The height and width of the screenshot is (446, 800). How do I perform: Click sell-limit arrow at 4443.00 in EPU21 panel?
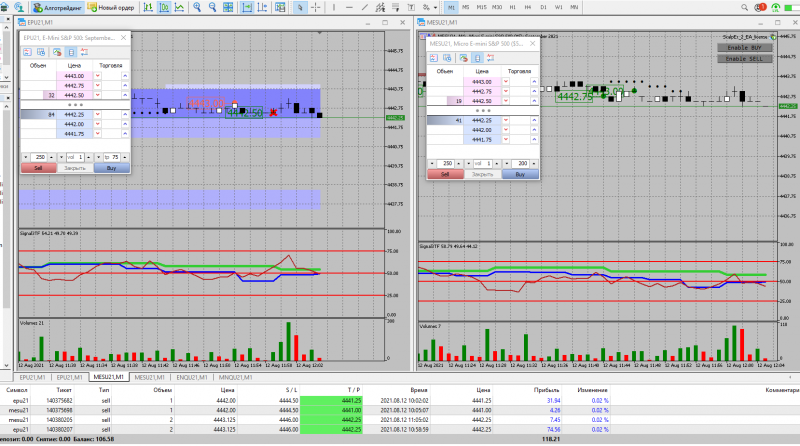pos(97,76)
